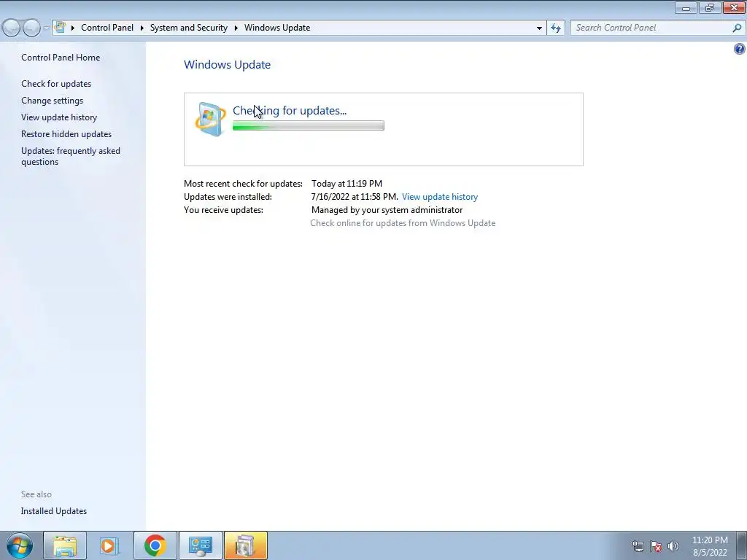Open the address bar history dropdown
747x560 pixels.
tap(539, 28)
